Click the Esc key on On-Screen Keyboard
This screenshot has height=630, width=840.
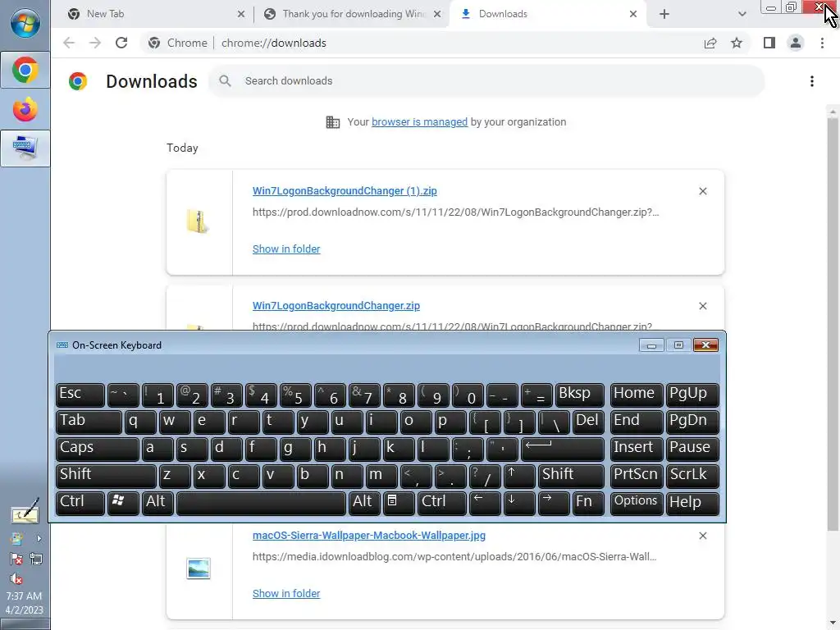(x=80, y=395)
